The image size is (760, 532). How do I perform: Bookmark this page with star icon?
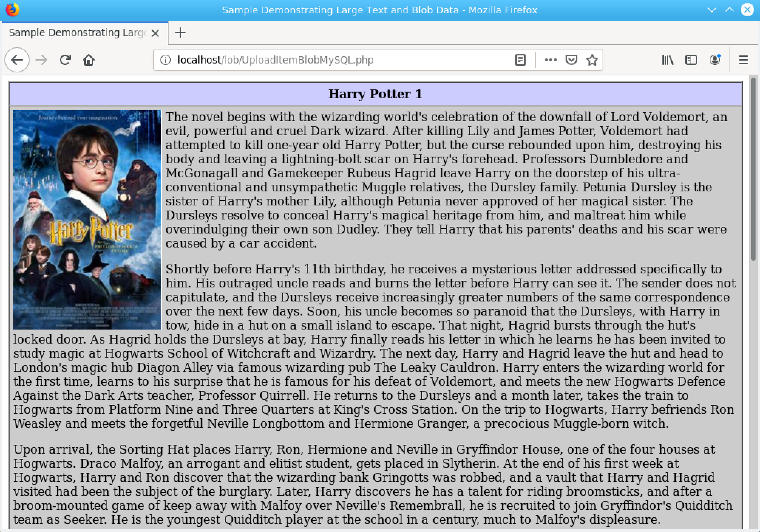(x=592, y=60)
